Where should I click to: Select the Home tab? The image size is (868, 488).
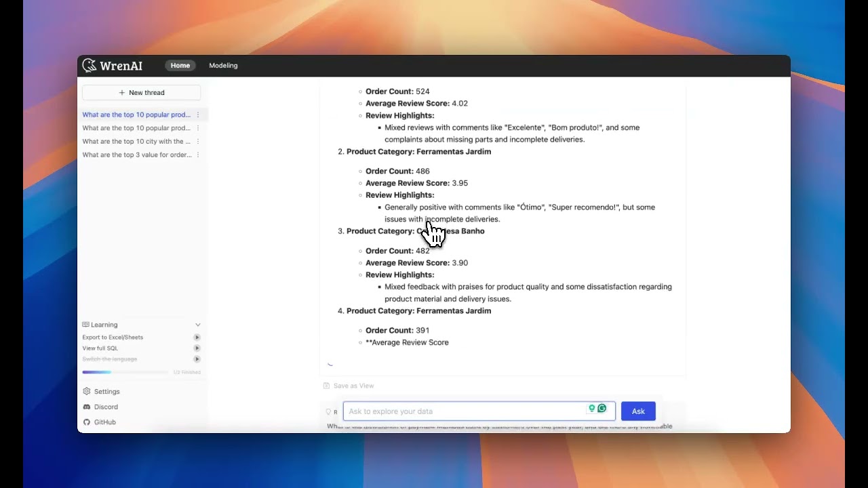pyautogui.click(x=180, y=66)
